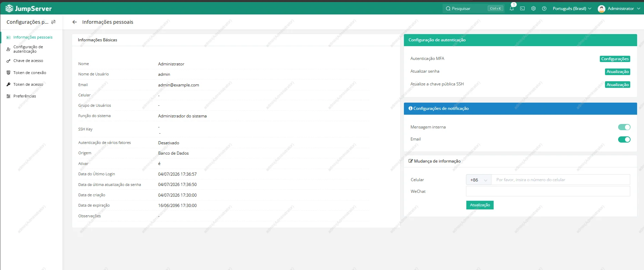Click the Configuração de autenticação sidebar icon
Image resolution: width=644 pixels, height=270 pixels.
coord(8,49)
